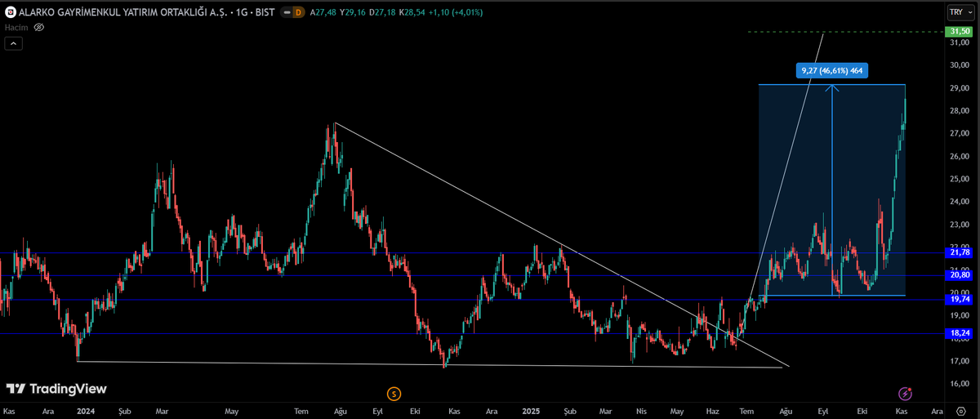
Task: Click the 16,00 value on price axis
Action: (x=958, y=384)
